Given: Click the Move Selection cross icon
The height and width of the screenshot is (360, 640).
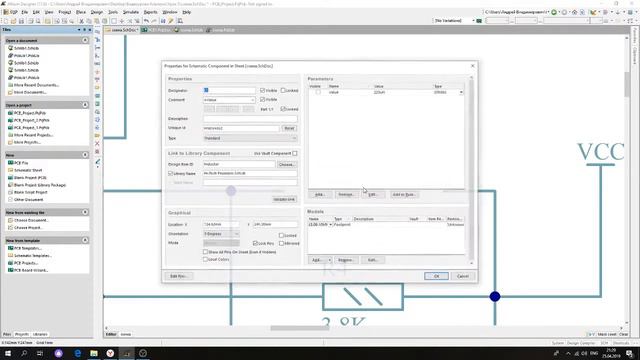Looking at the screenshot, I should [x=122, y=21].
